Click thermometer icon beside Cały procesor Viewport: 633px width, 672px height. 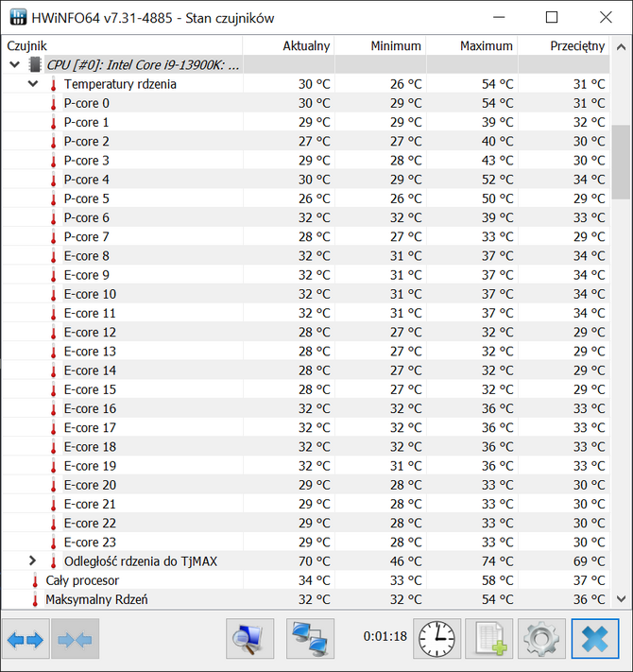(35, 580)
